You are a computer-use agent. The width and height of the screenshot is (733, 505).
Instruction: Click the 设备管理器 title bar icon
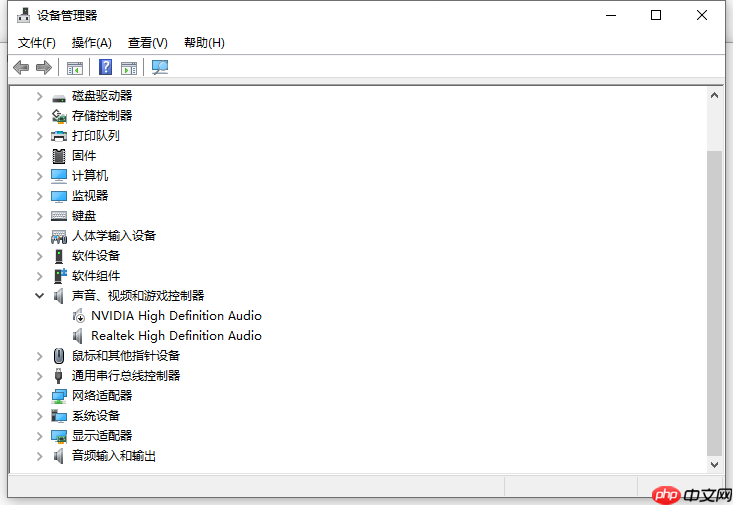point(23,15)
